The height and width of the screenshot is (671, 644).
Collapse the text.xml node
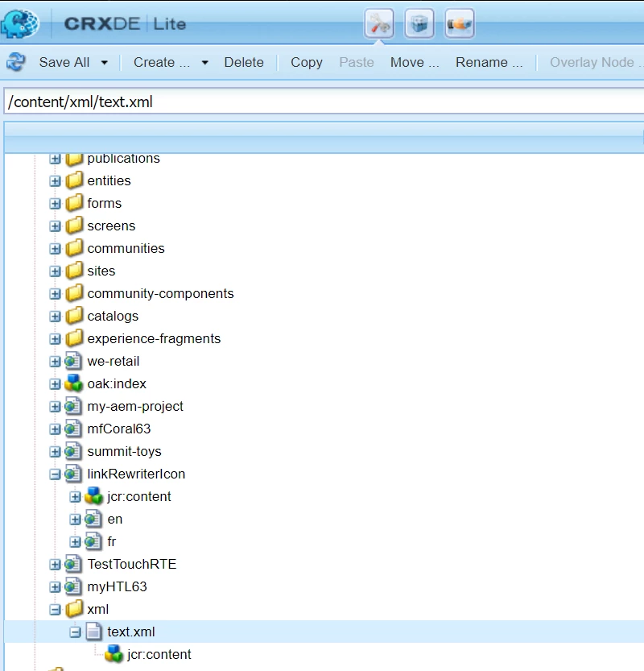coord(75,632)
